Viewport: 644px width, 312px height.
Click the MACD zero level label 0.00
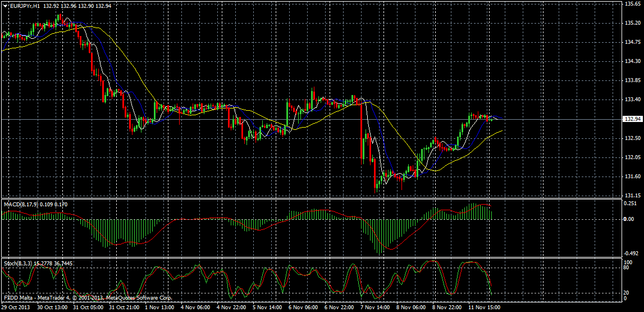click(630, 219)
